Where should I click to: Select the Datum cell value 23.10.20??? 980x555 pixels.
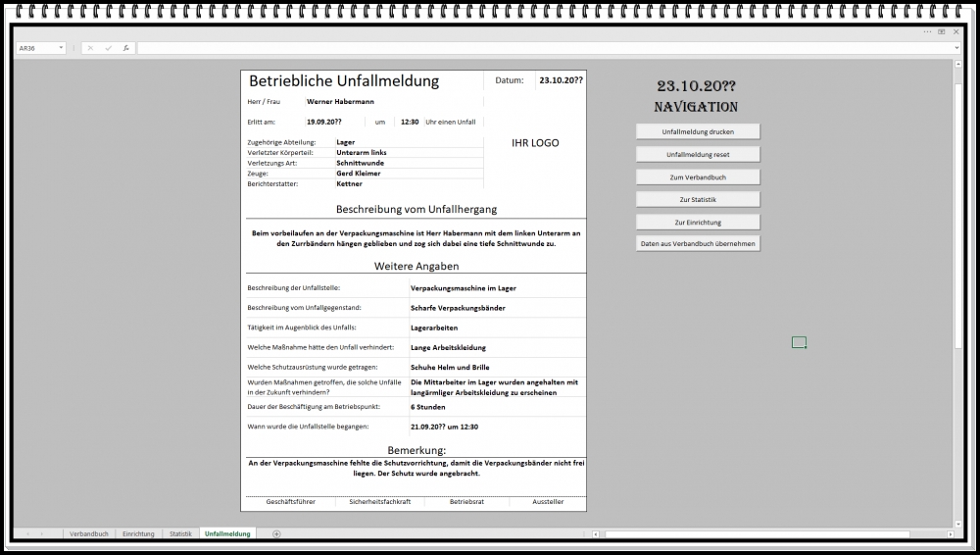point(561,80)
